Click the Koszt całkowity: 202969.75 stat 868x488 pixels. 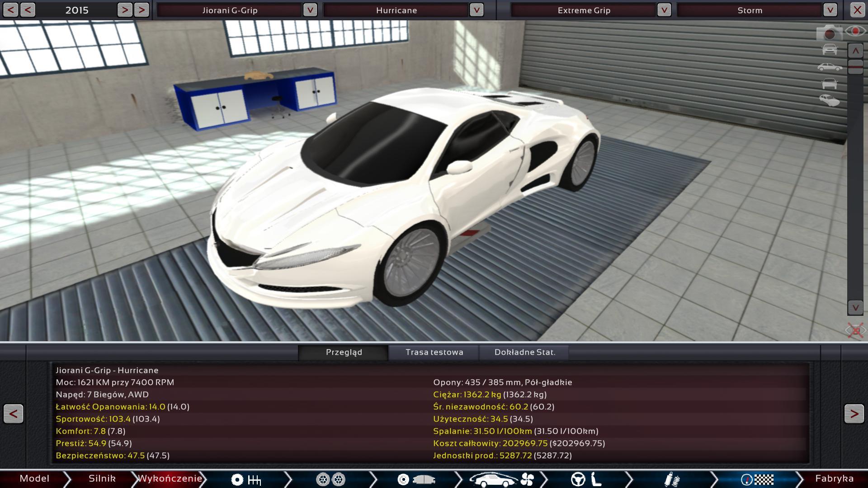tap(519, 443)
